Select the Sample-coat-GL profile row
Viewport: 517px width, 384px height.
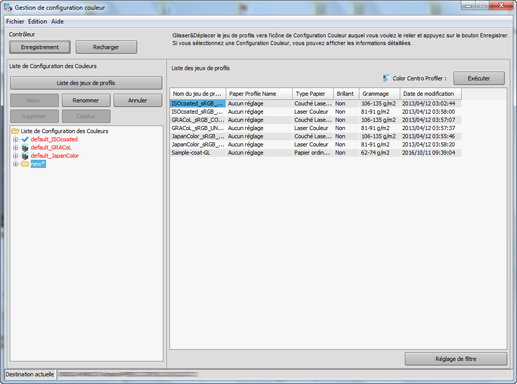(x=315, y=153)
